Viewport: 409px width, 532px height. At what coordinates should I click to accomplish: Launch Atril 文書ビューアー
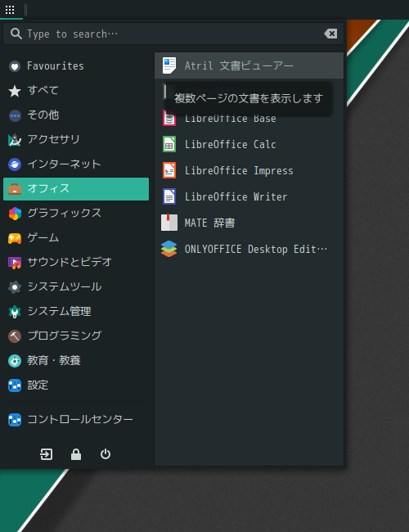pos(249,65)
